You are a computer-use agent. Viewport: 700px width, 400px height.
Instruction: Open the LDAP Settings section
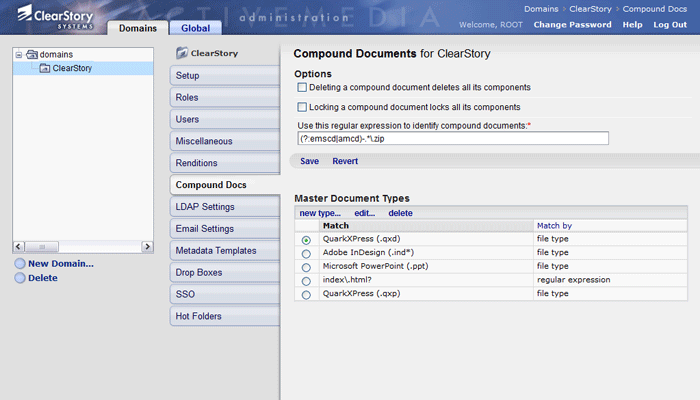(x=205, y=207)
